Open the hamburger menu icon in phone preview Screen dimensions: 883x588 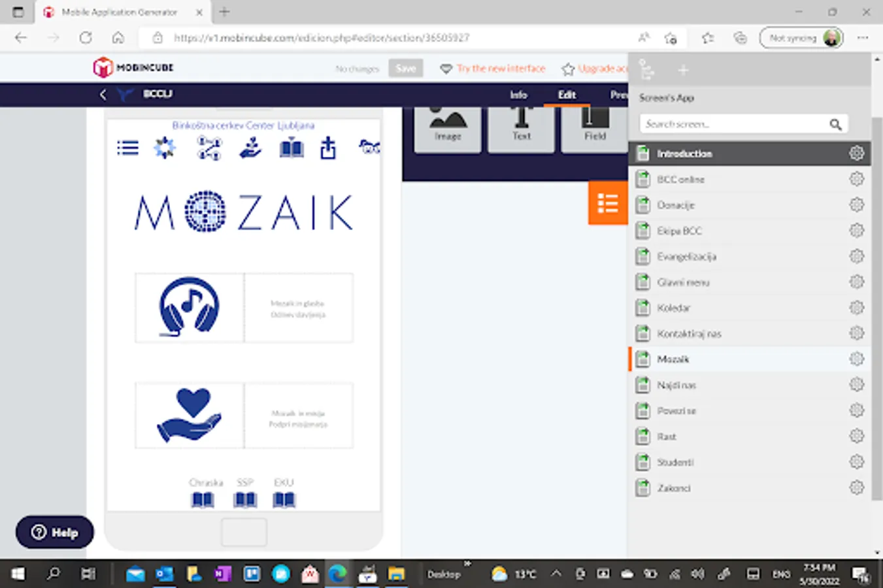tap(128, 148)
